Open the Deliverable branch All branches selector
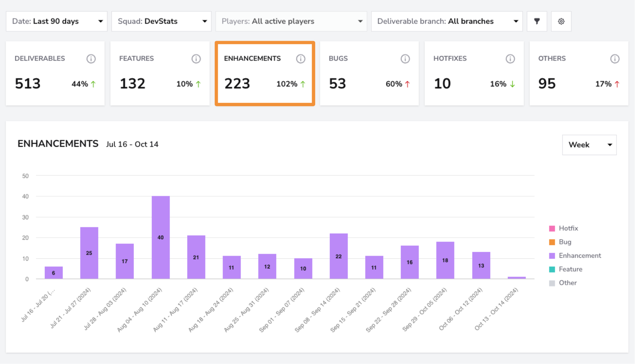Screen dimensions: 635x364 [x=447, y=21]
